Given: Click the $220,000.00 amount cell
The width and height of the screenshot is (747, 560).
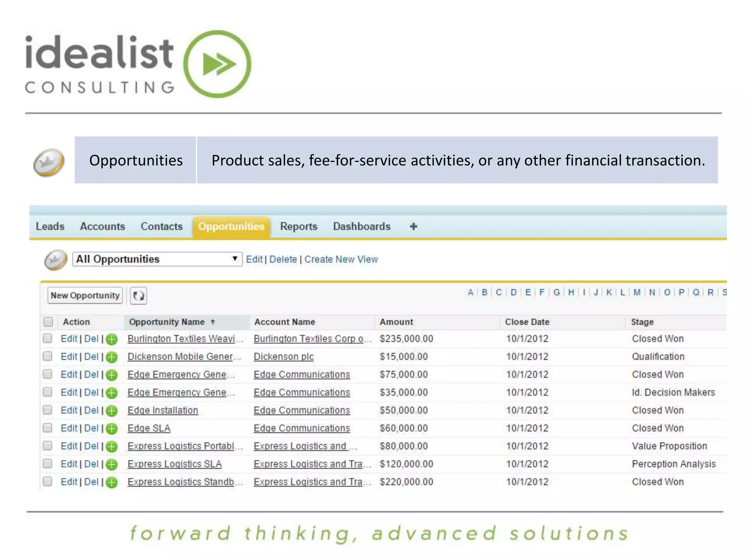Looking at the screenshot, I should [x=406, y=482].
